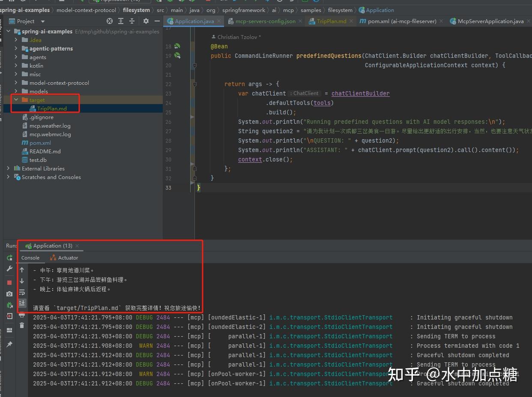Expand the agentic-patterns folder
The height and width of the screenshot is (397, 532).
click(16, 48)
